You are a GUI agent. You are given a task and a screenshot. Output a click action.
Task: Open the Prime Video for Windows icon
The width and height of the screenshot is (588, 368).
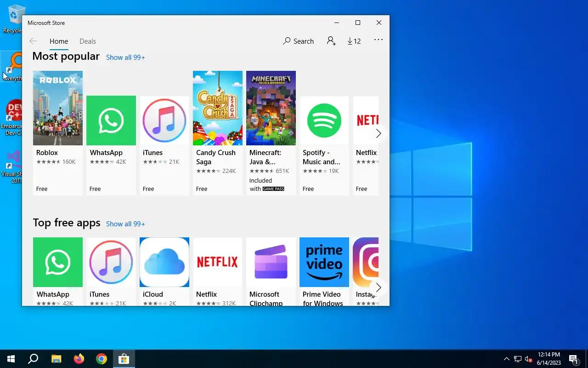coord(324,262)
